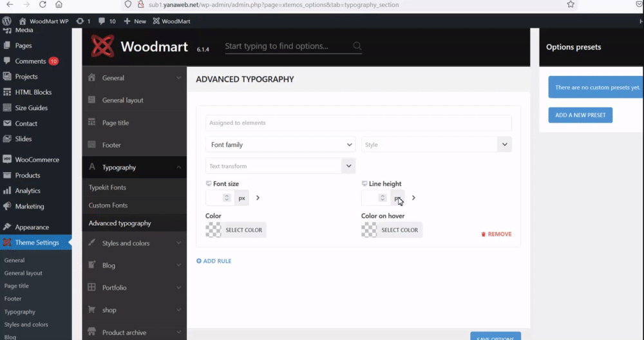This screenshot has width=644, height=340.
Task: Open WooCommerce in the sidebar
Action: (x=35, y=160)
